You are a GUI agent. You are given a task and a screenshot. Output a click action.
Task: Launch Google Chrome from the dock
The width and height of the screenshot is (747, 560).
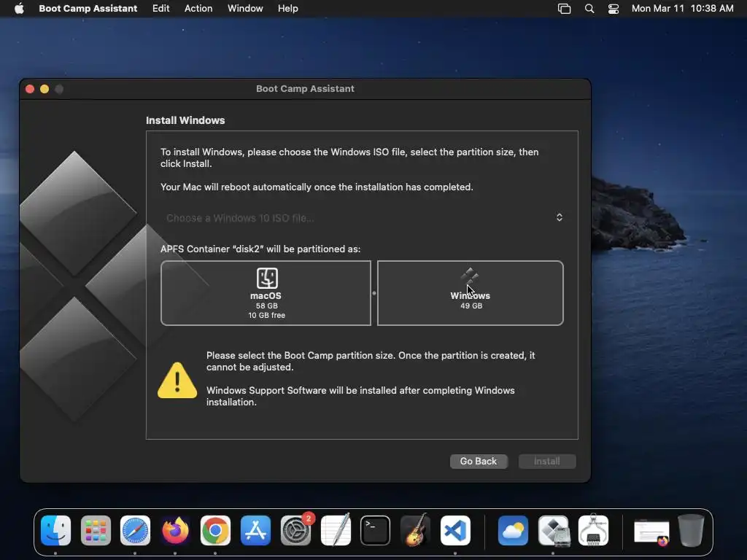(x=215, y=531)
